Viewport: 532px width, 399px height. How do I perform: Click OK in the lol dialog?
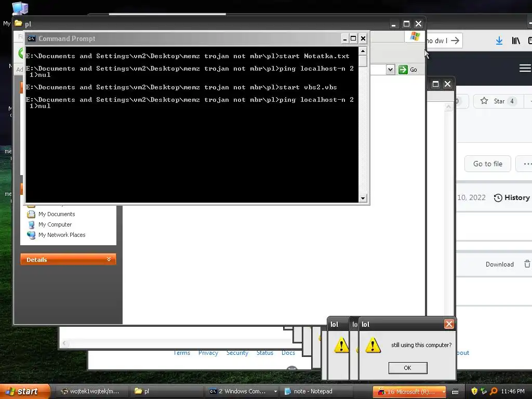(x=407, y=368)
